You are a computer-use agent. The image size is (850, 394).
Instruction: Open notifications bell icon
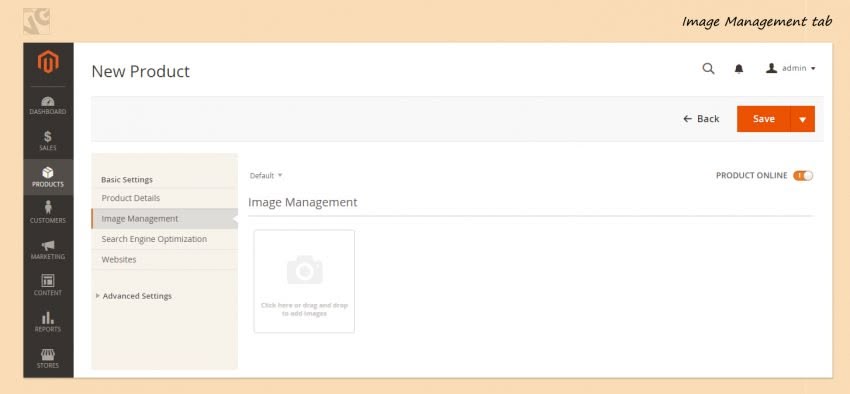coord(739,69)
